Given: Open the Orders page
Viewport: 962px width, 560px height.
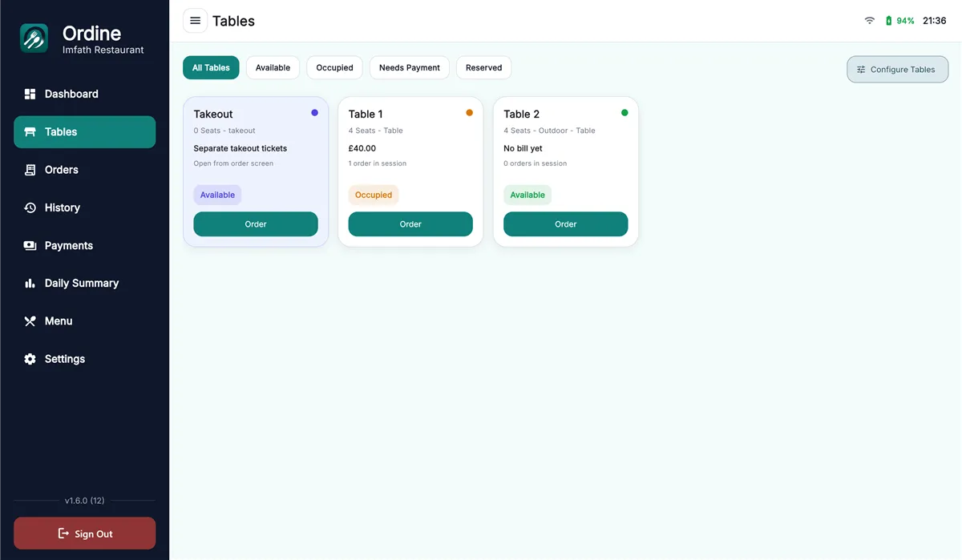Looking at the screenshot, I should pyautogui.click(x=84, y=170).
